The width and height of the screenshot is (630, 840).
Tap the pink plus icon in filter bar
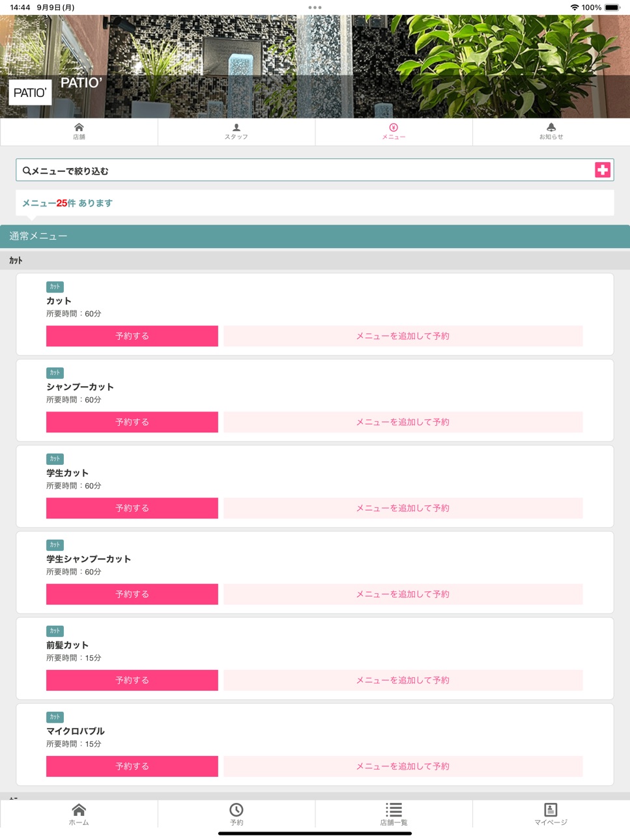pyautogui.click(x=603, y=170)
